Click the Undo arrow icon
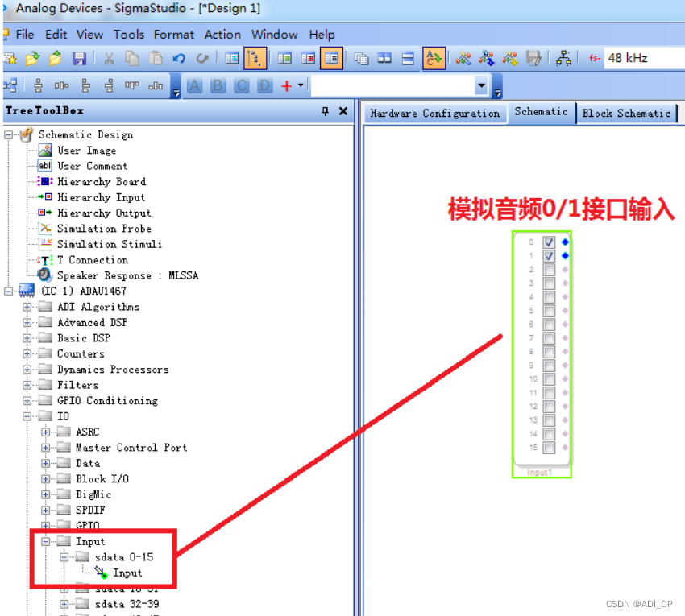The height and width of the screenshot is (616, 685). click(179, 58)
